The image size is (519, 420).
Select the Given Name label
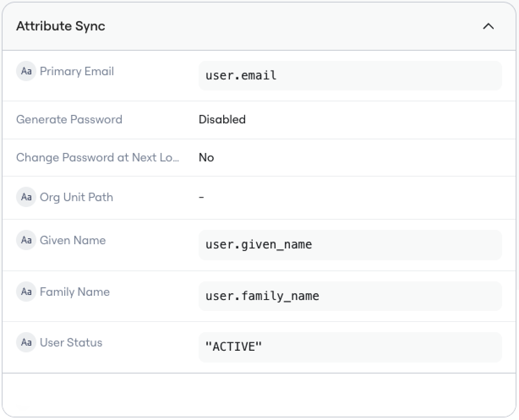73,240
